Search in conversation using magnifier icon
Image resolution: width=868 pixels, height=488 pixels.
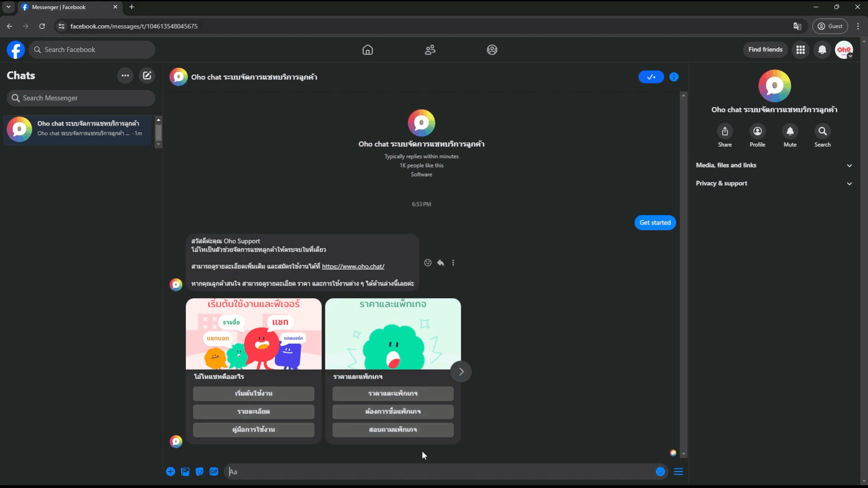pos(822,131)
